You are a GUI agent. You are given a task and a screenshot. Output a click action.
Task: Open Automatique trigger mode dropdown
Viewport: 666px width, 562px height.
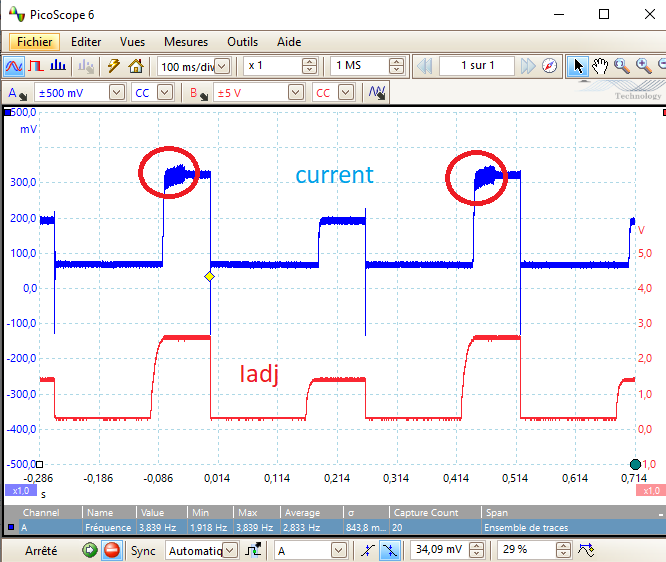coord(230,551)
